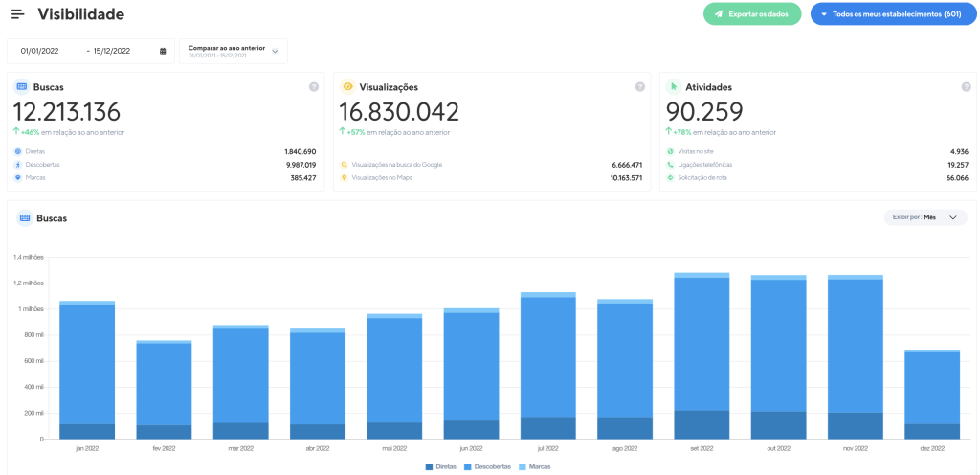Click the Exportar os dados button

click(x=752, y=13)
